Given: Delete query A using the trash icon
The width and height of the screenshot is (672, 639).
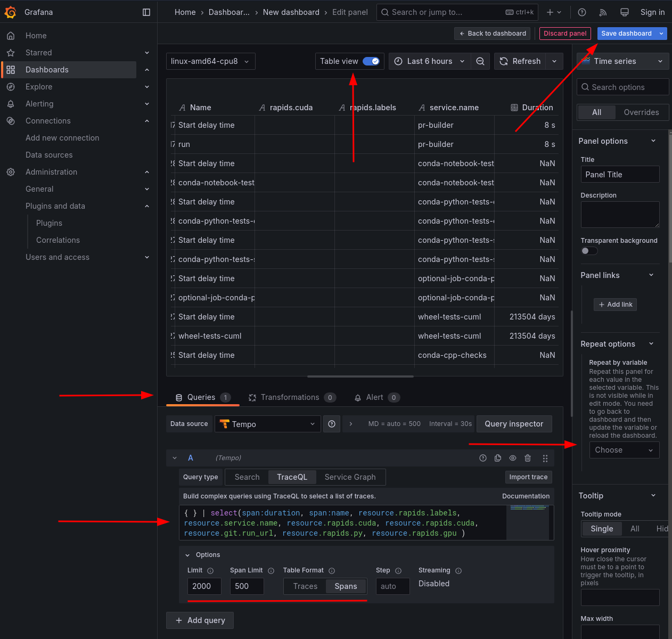Looking at the screenshot, I should pos(528,458).
